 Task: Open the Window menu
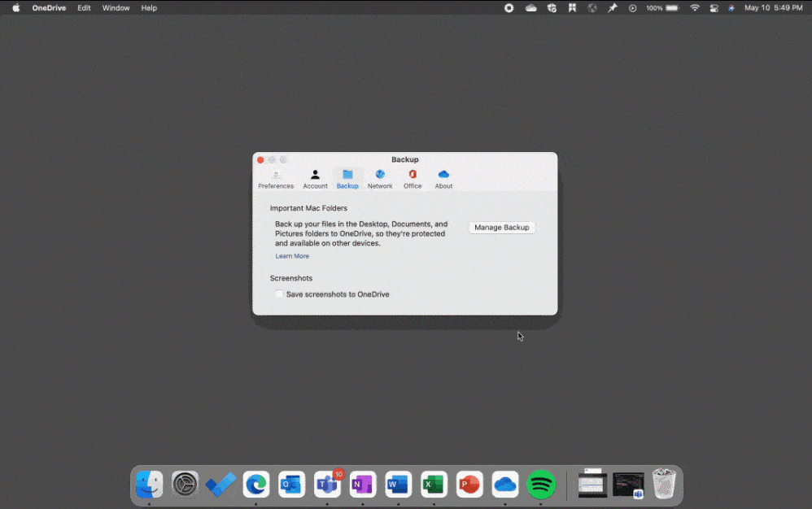[x=116, y=8]
